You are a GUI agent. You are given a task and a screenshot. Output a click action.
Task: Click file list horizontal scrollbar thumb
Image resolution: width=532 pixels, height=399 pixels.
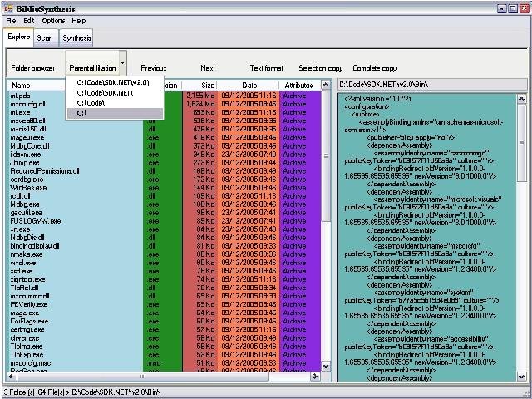click(x=143, y=377)
